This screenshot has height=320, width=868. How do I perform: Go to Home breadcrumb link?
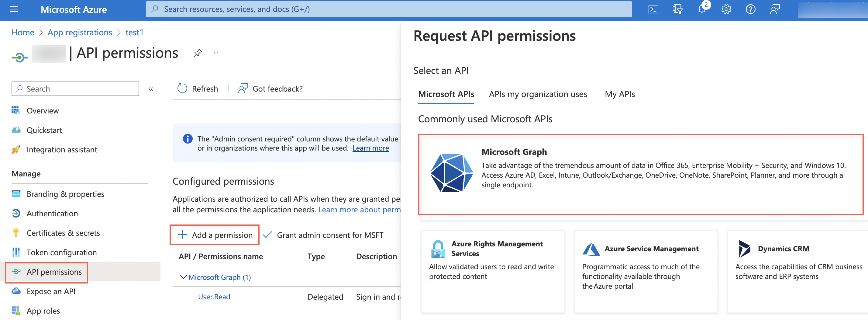tap(23, 32)
